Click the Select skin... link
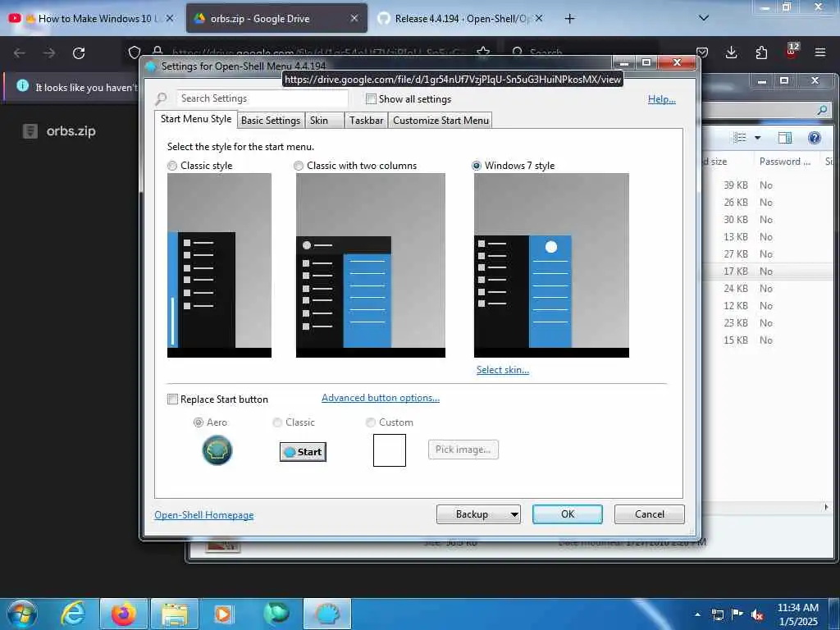Screen dimensions: 840x630 (503, 370)
